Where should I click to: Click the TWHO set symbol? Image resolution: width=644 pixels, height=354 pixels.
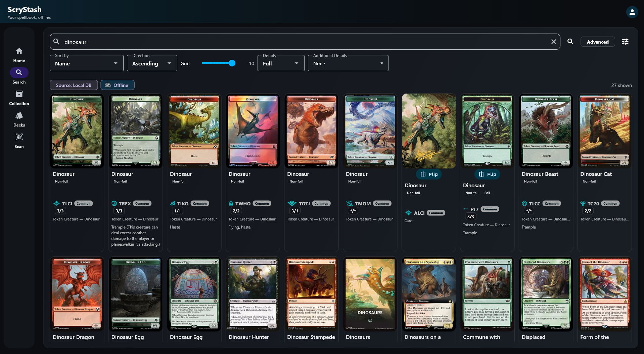tap(231, 203)
